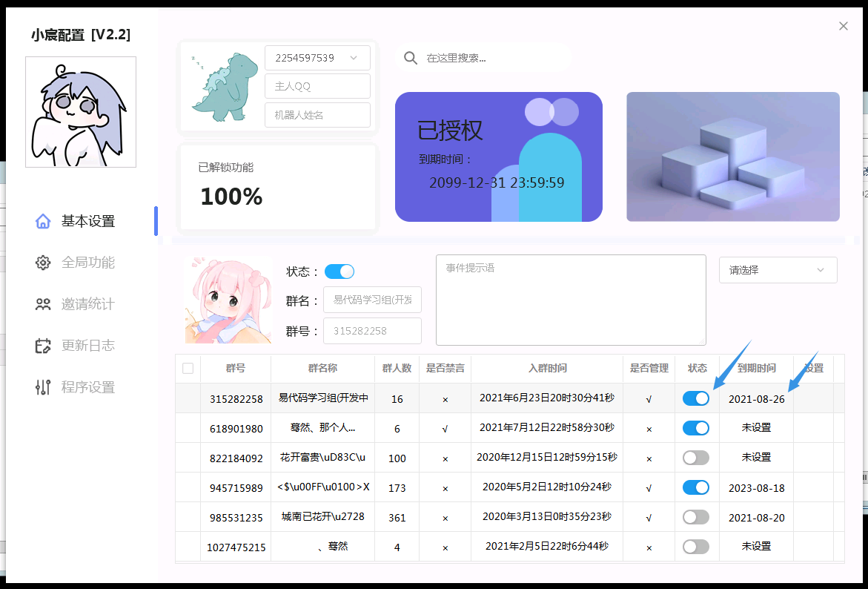
Task: Select group number 315282258 cell
Action: click(x=236, y=399)
